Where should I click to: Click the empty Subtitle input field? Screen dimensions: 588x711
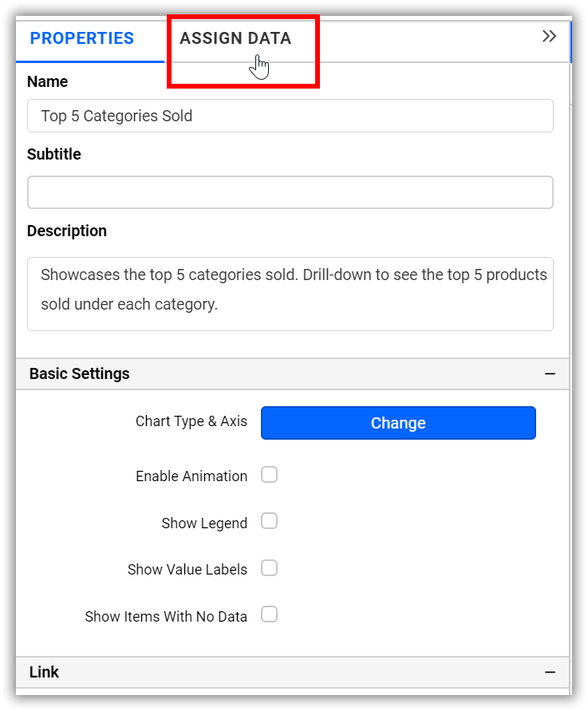[290, 192]
